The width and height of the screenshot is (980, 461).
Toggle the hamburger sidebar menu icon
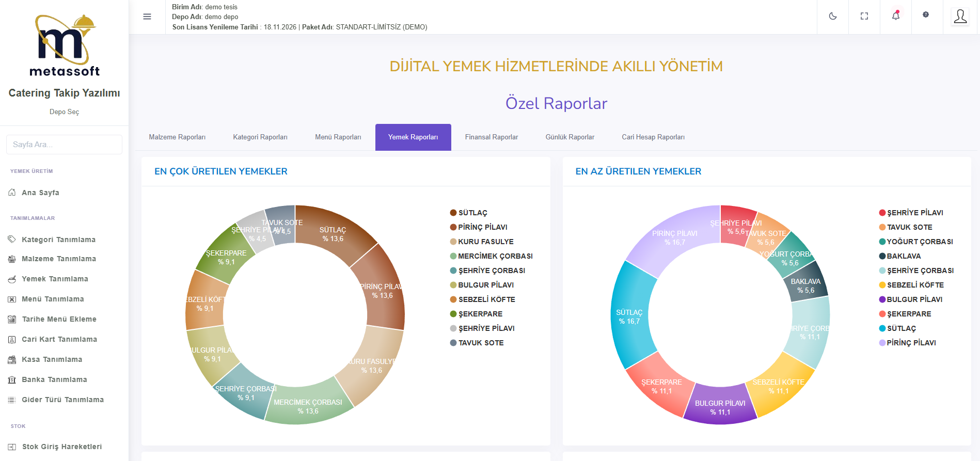click(147, 17)
